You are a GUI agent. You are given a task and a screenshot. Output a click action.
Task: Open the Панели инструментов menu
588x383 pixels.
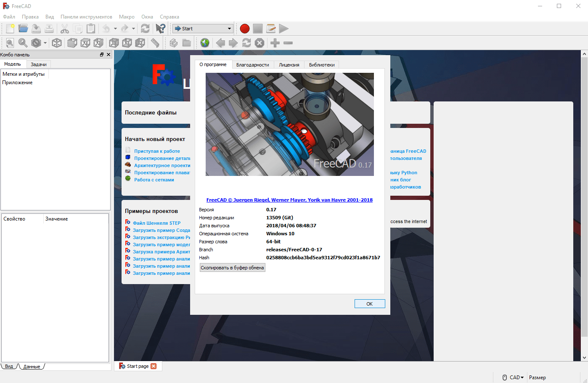click(x=86, y=17)
